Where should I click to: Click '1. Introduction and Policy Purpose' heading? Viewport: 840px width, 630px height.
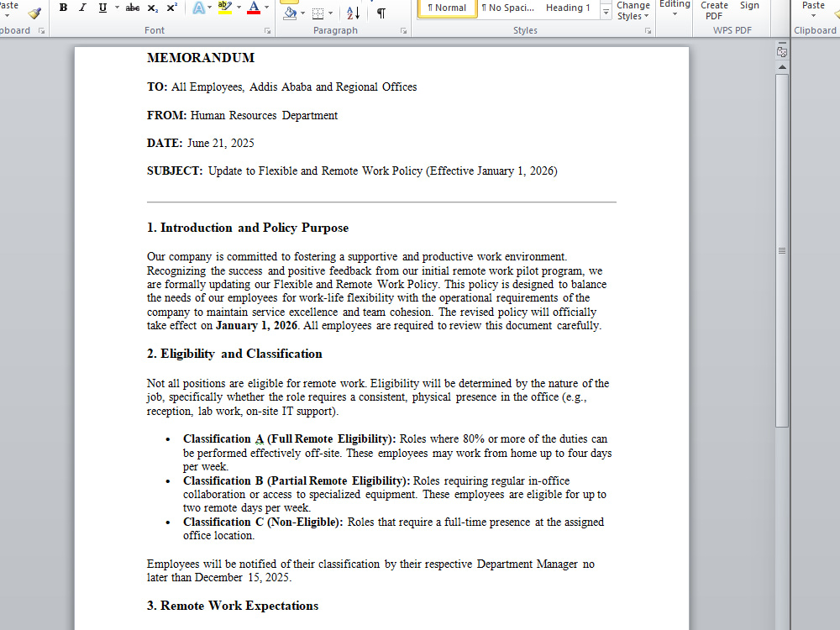click(248, 228)
